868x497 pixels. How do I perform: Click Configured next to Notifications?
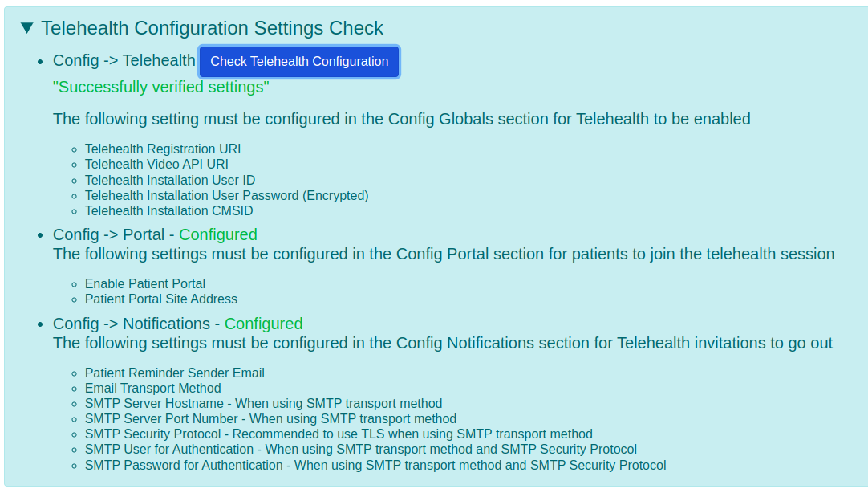[263, 324]
